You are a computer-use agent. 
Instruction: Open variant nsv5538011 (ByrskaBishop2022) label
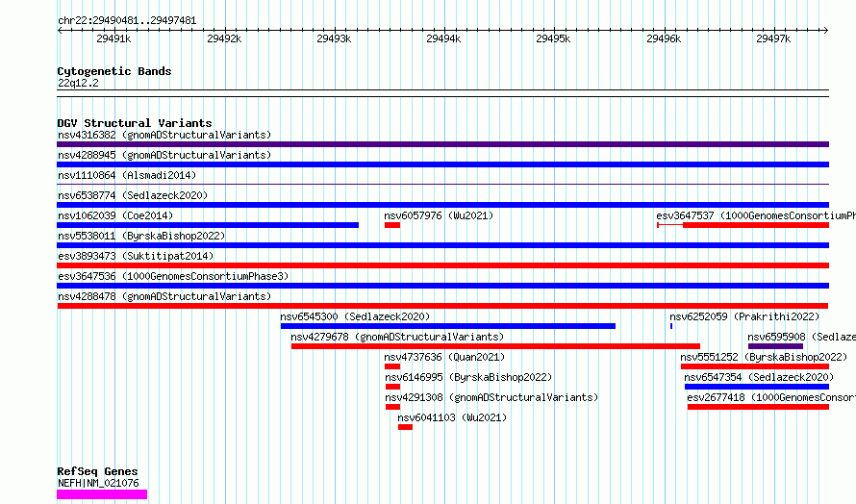(x=141, y=236)
